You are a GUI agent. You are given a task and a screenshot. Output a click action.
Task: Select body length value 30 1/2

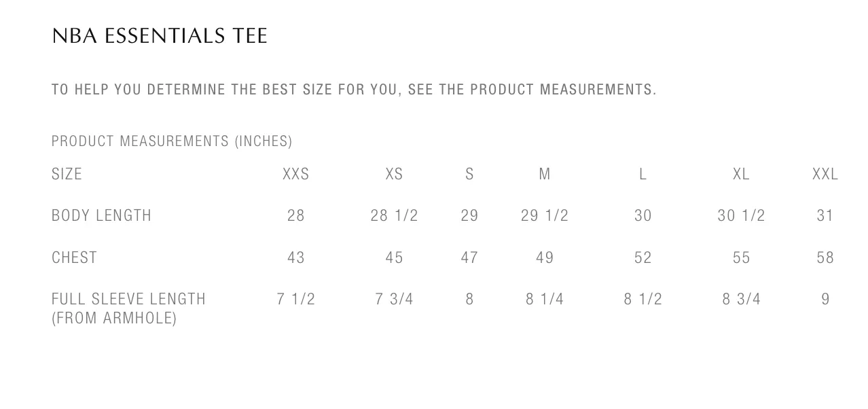tap(741, 216)
